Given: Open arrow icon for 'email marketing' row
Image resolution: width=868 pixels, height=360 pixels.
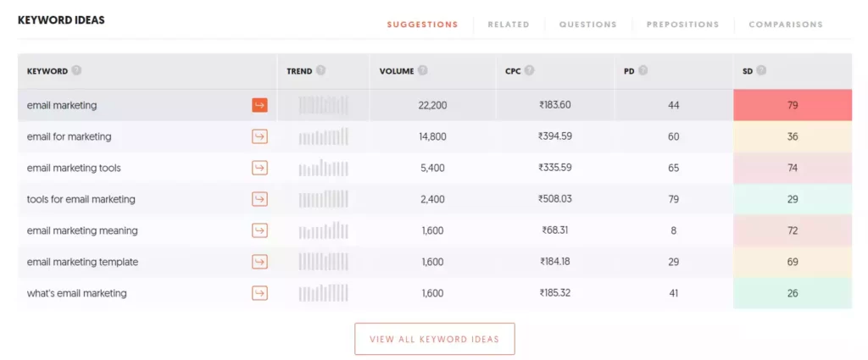Looking at the screenshot, I should 259,105.
